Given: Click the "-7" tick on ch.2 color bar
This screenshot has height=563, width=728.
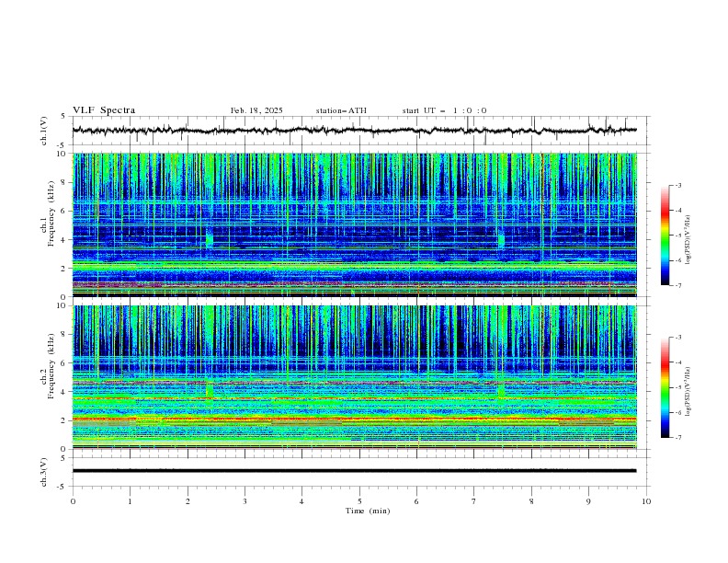Looking at the screenshot, I should pos(678,438).
